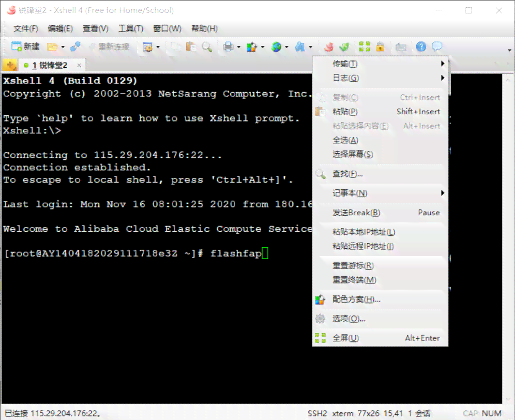
Task: Click the speech bubble icon in toolbar
Action: coord(437,47)
